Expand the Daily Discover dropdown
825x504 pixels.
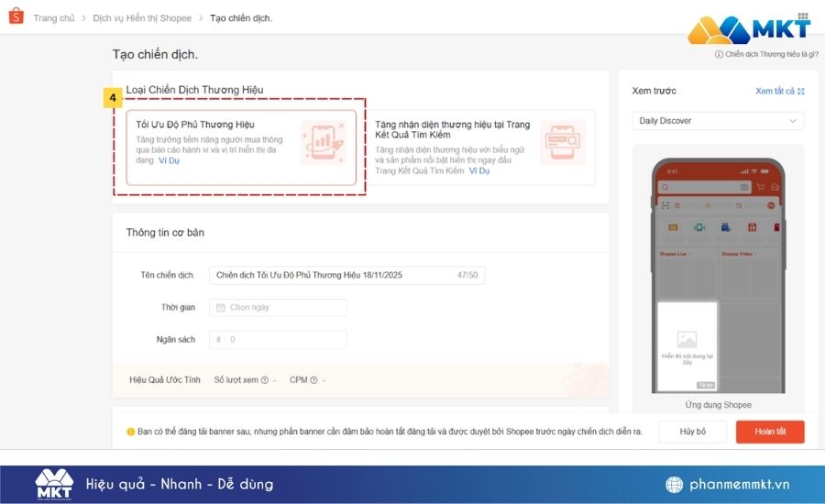tap(718, 121)
